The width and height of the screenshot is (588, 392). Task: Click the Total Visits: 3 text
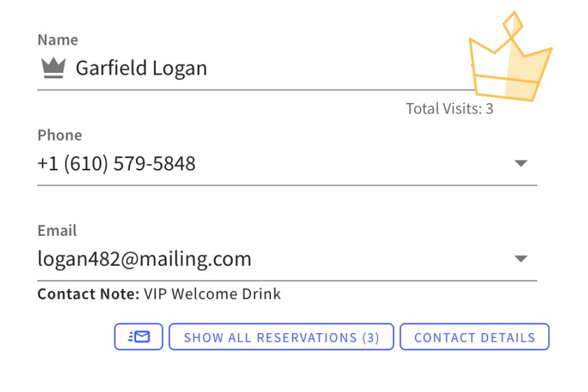pyautogui.click(x=449, y=109)
